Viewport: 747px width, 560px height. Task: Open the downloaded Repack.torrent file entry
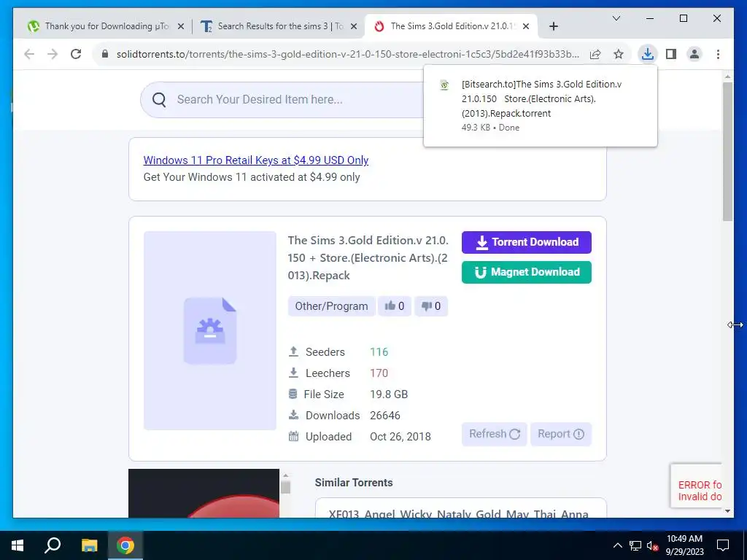click(541, 106)
